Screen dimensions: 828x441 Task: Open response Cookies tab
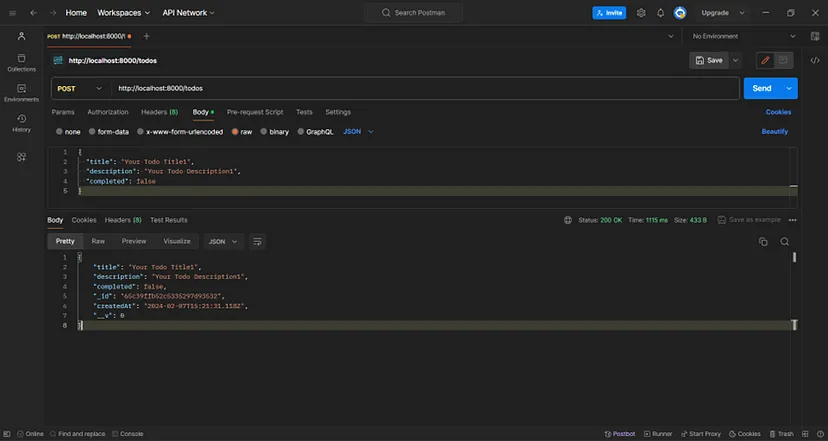[x=84, y=220]
